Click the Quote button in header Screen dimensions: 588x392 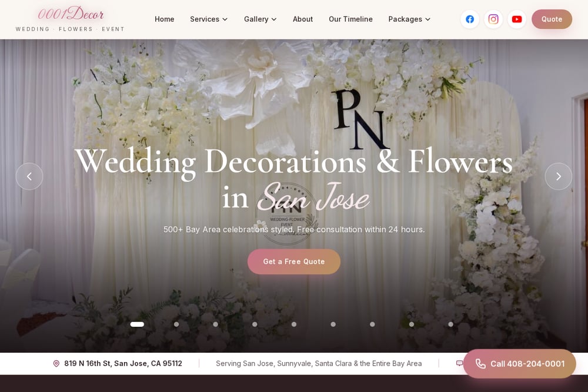[x=552, y=19]
